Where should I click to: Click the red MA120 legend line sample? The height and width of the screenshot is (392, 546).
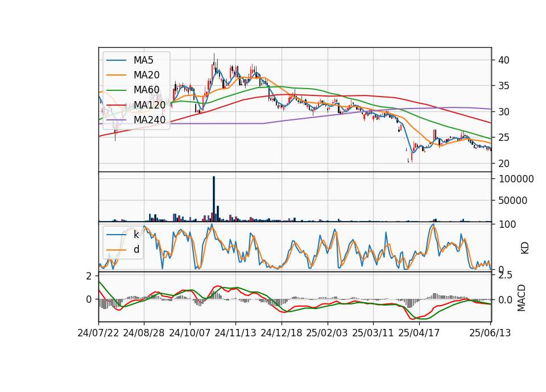click(x=116, y=106)
